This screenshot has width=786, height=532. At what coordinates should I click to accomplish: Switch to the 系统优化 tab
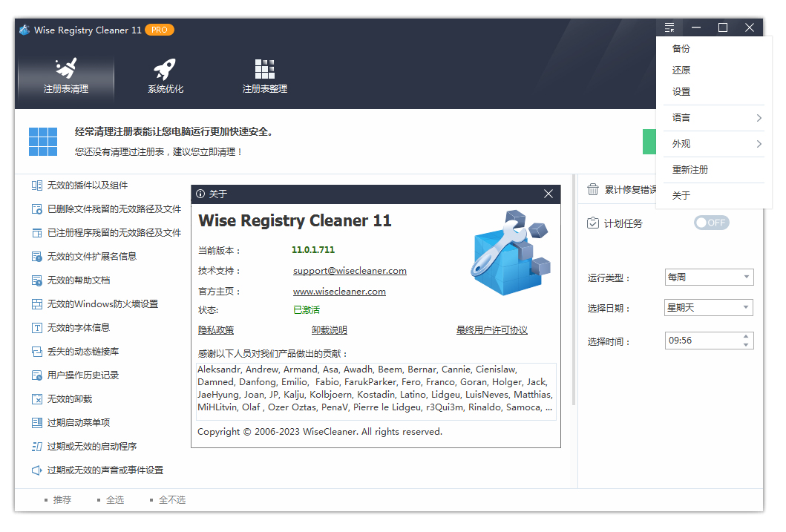click(x=166, y=77)
